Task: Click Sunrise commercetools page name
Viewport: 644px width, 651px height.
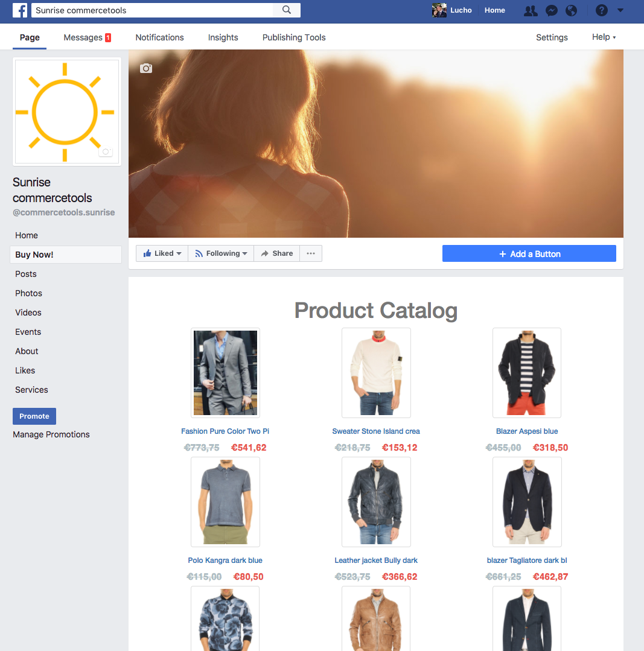Action: pos(52,190)
